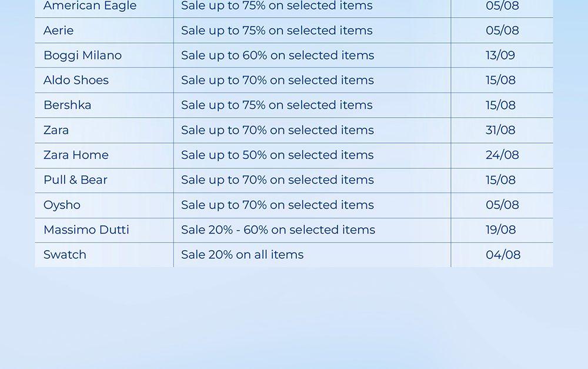Image resolution: width=588 pixels, height=369 pixels.
Task: Click the Pull & Bear brand name
Action: 75,180
